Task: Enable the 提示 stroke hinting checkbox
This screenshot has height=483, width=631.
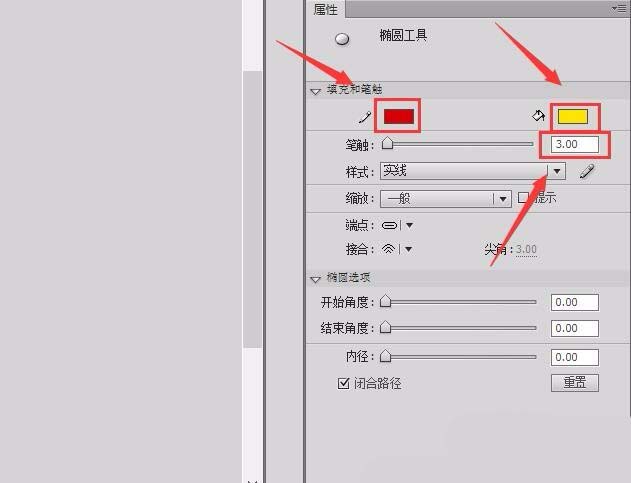Action: [x=523, y=198]
